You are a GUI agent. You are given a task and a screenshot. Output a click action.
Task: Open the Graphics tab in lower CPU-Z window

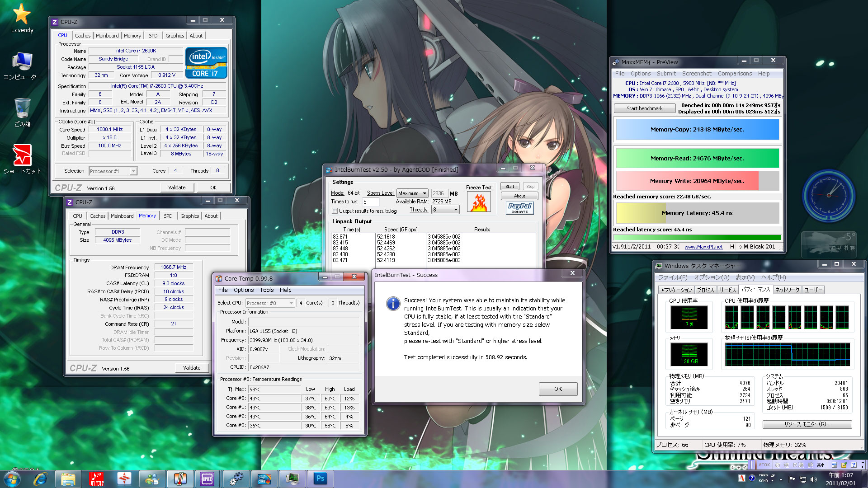pyautogui.click(x=190, y=216)
